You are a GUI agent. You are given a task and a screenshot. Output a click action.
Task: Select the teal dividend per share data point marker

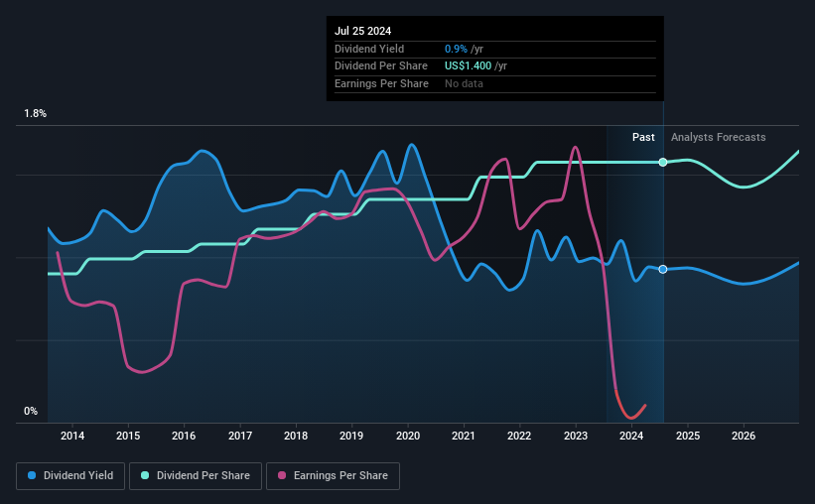coord(663,162)
